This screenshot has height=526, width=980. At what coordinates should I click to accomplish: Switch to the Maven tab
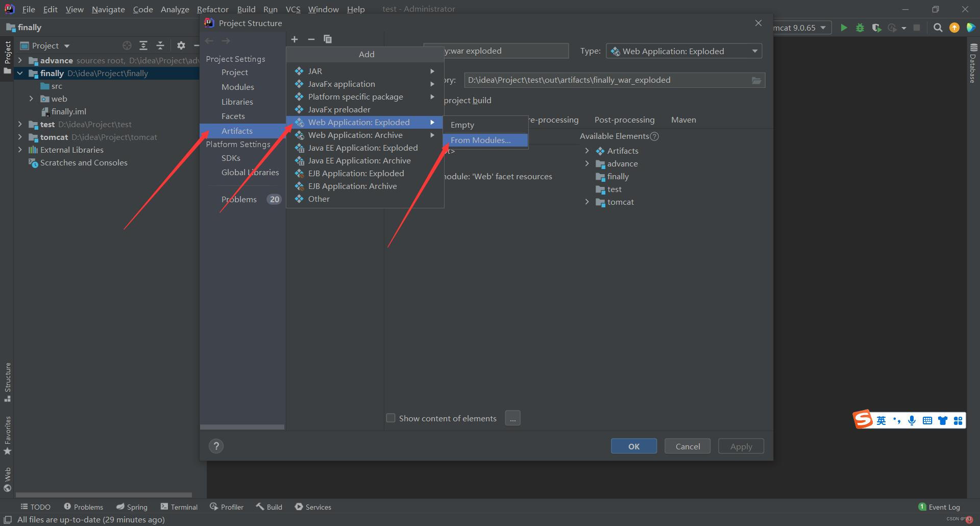pos(683,119)
